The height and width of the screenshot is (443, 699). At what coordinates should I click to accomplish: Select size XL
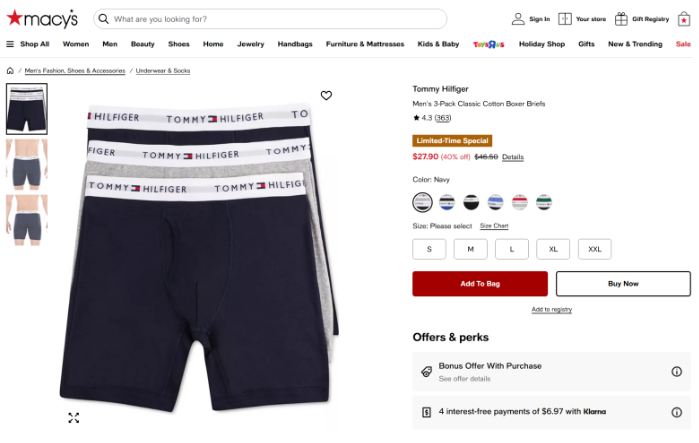pyautogui.click(x=553, y=249)
